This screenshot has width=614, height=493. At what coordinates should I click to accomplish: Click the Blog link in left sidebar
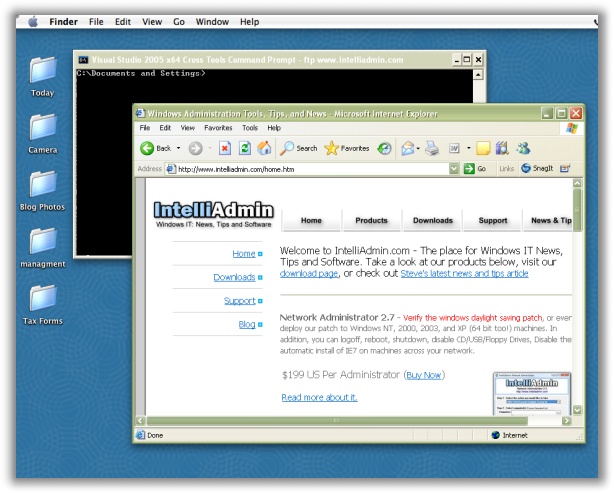247,324
